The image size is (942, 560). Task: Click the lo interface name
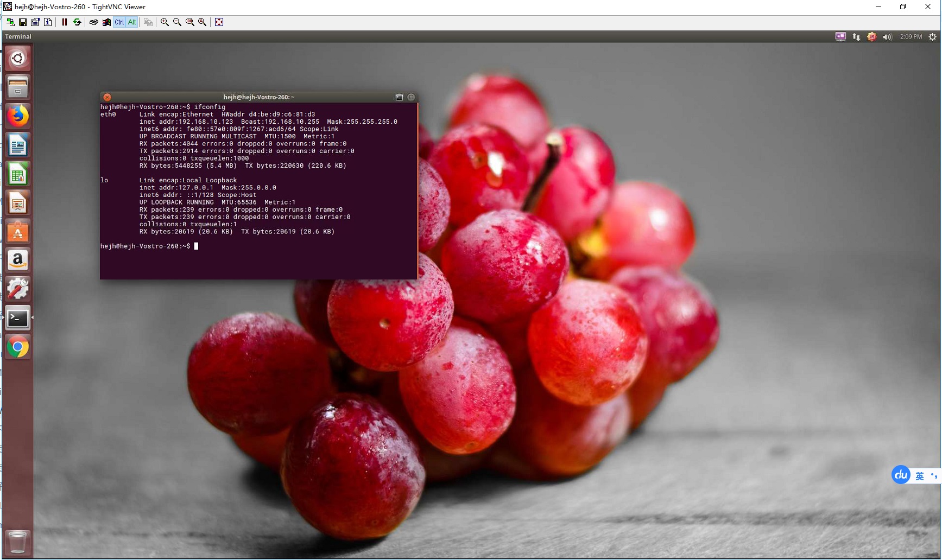(x=104, y=180)
